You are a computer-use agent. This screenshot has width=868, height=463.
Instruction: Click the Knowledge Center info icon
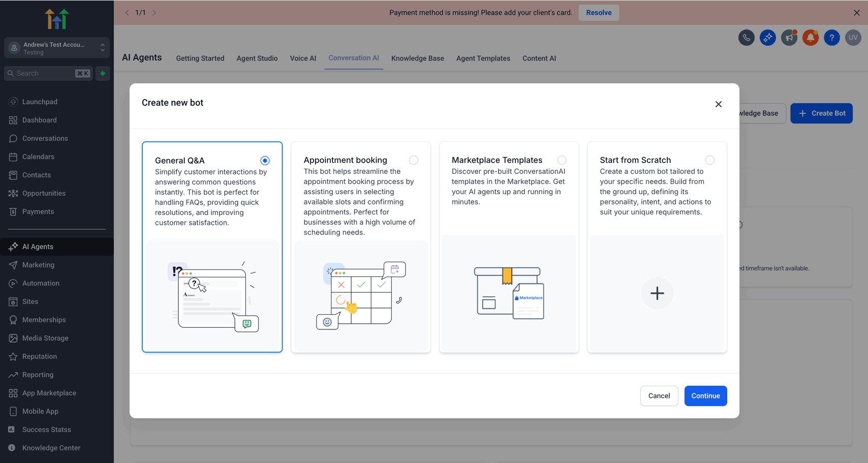12,448
